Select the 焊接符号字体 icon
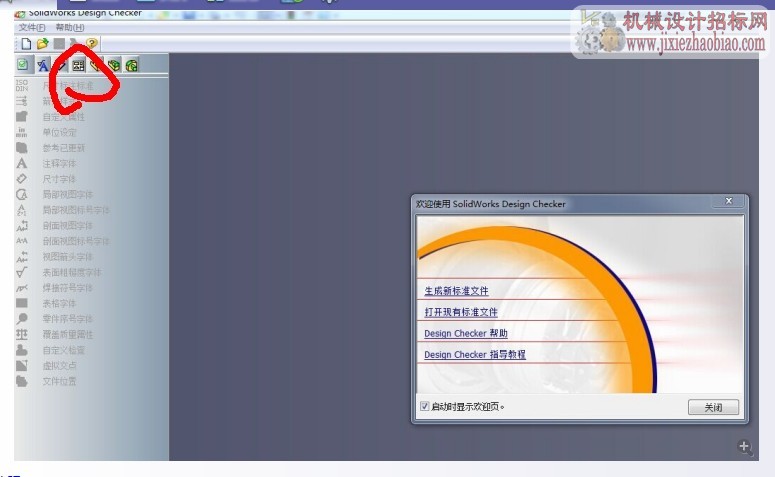Image resolution: width=775 pixels, height=477 pixels. coord(22,288)
